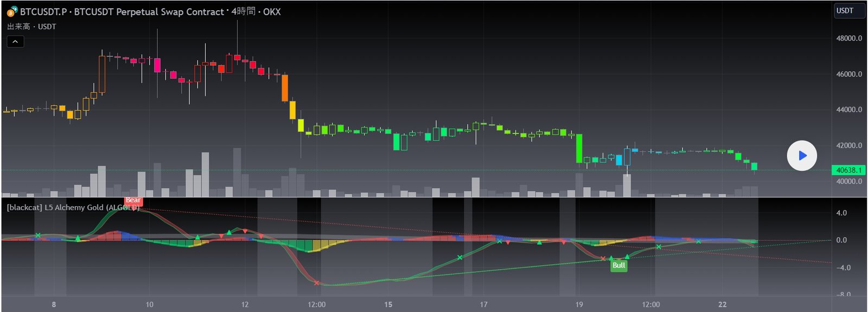Click the 4時間 interval in chart title
868x312 pixels.
click(243, 11)
